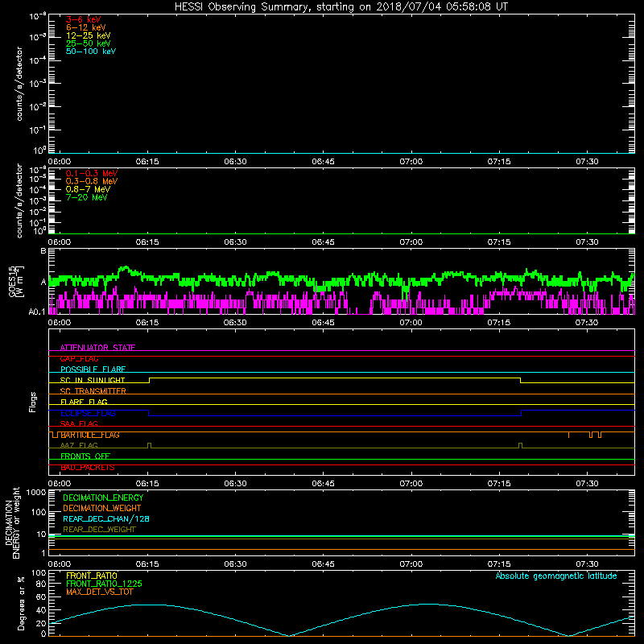The width and height of the screenshot is (644, 644).
Task: Click the DECIMATION_WEIGHT legend label
Action: tap(102, 508)
